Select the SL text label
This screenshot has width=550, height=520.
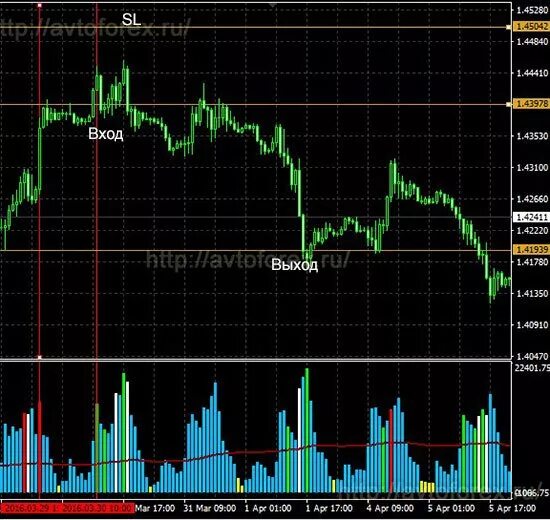click(x=131, y=20)
